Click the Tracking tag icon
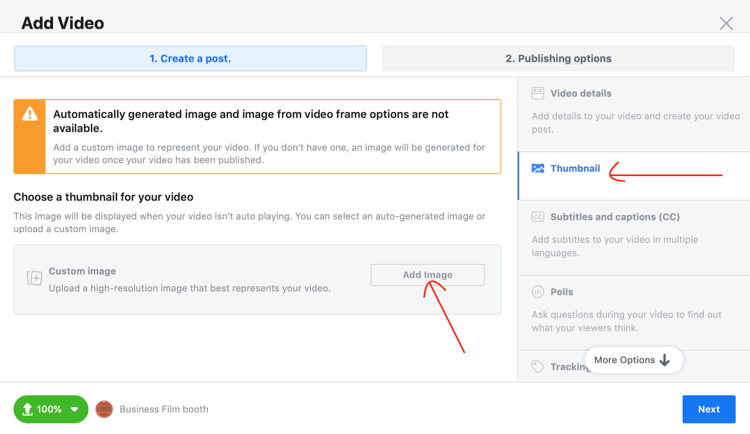This screenshot has height=434, width=750. click(538, 367)
